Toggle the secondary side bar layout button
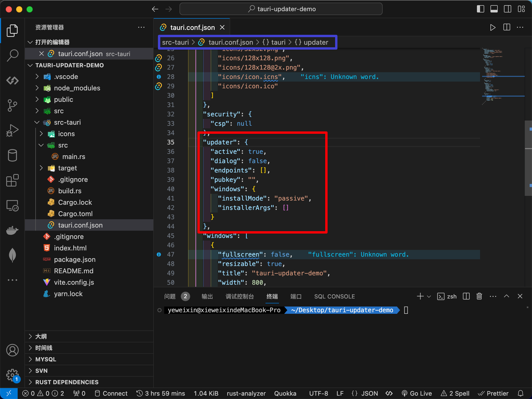This screenshot has width=532, height=399. tap(507, 9)
